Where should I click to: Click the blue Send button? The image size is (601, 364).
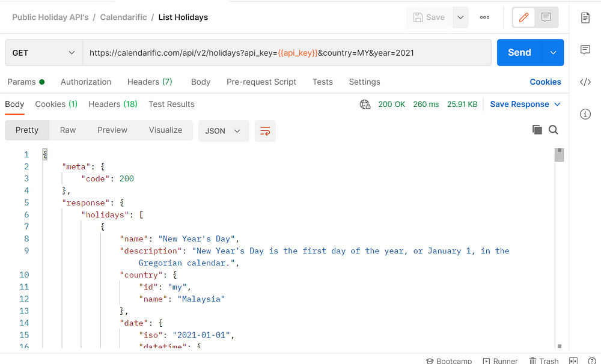pyautogui.click(x=519, y=53)
